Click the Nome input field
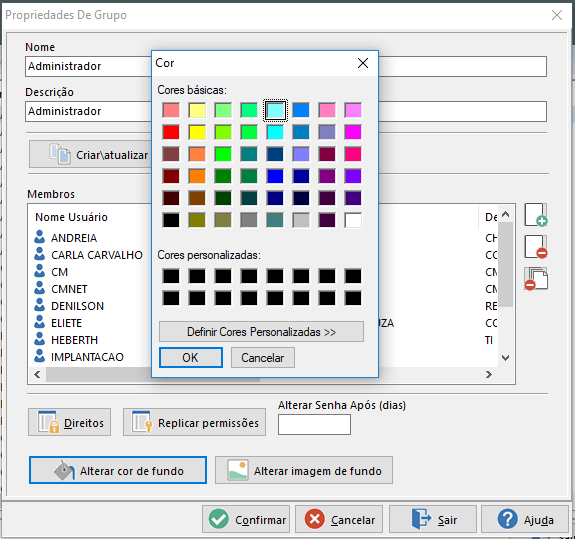 pos(286,66)
